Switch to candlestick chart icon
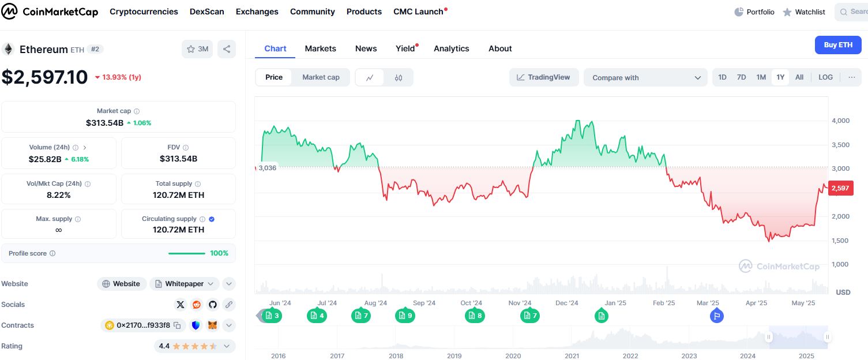This screenshot has height=360, width=868. 399,77
